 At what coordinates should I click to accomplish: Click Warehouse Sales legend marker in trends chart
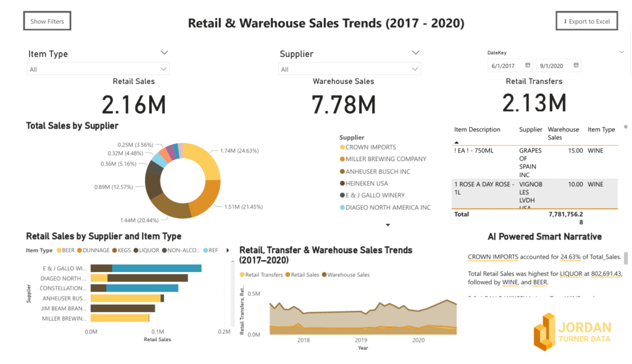(x=324, y=275)
